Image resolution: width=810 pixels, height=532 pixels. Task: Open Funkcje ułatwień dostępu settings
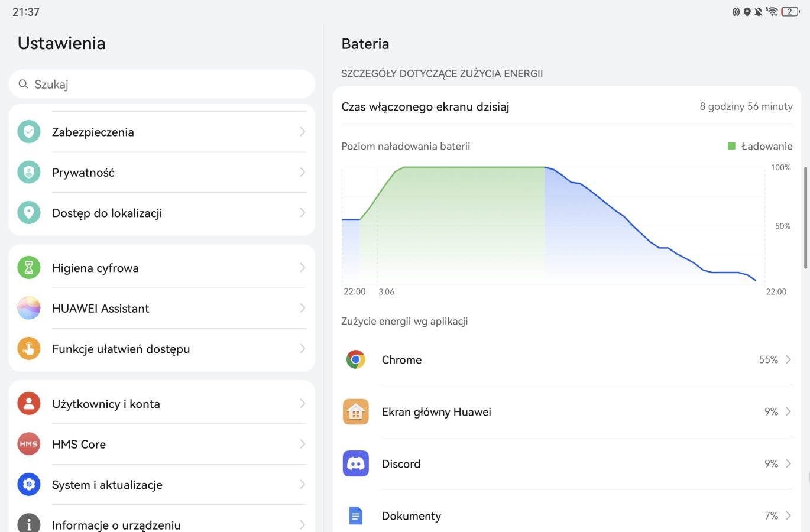tap(162, 349)
